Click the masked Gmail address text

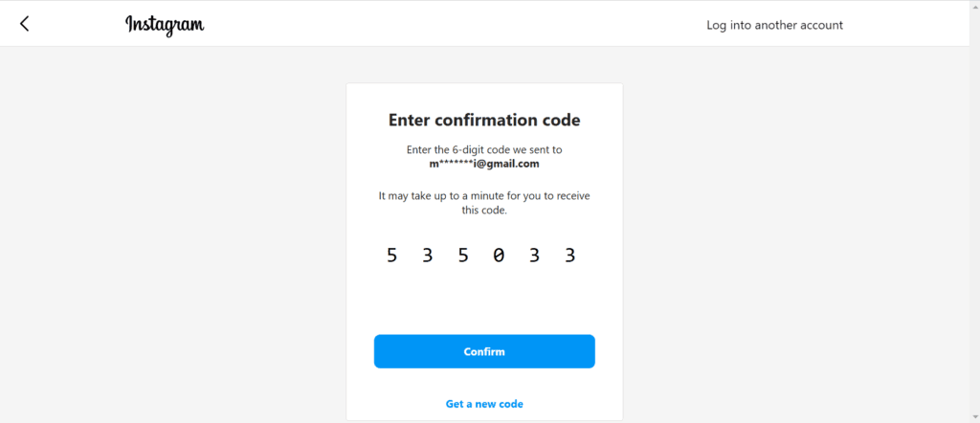coord(484,164)
